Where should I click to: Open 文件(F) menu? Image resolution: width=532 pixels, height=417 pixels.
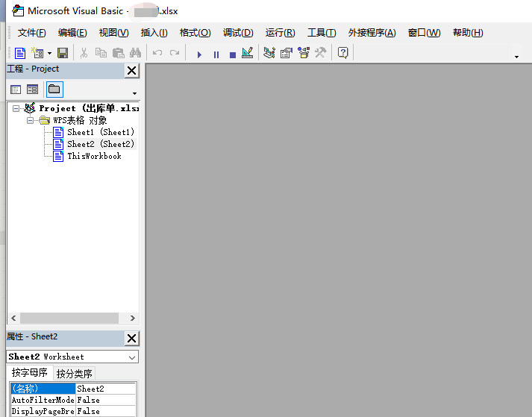click(x=31, y=33)
